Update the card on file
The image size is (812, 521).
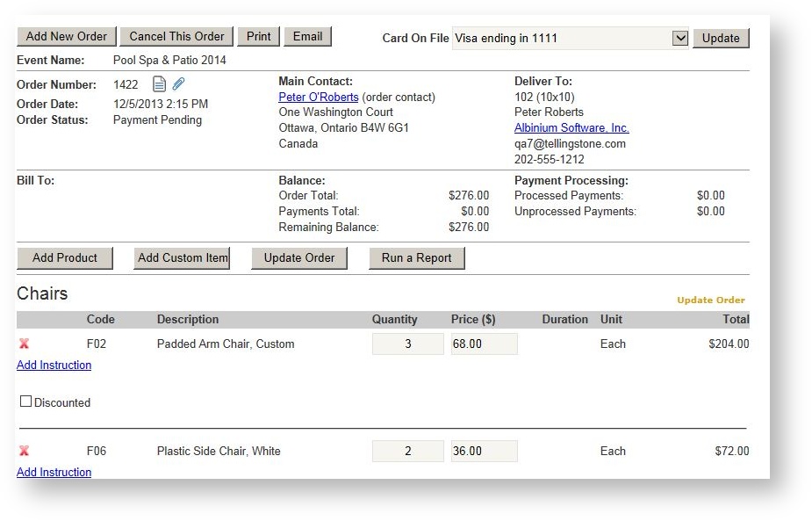(720, 38)
